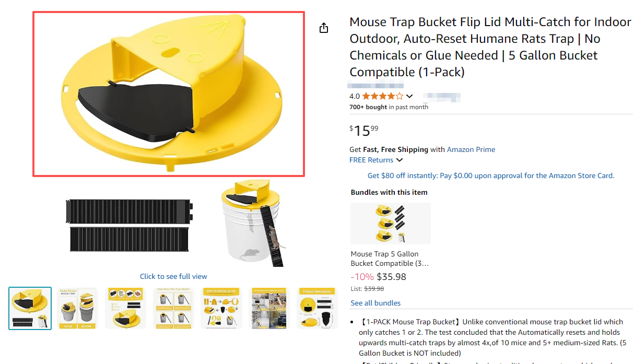Select the third thumbnail with checklist features
This screenshot has width=634, height=364.
click(125, 308)
